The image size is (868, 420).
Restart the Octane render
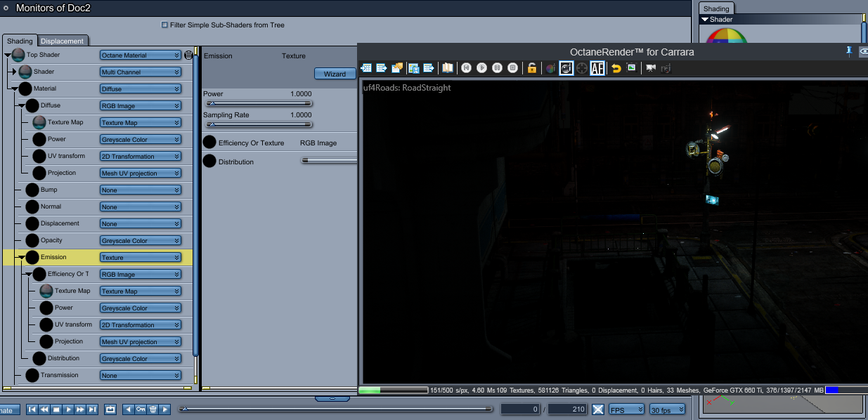466,68
